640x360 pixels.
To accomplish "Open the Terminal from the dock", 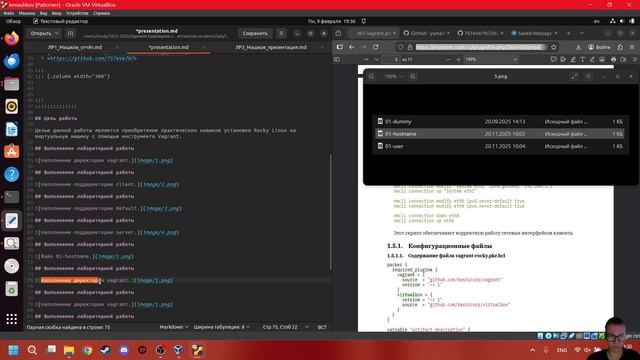I will (x=11, y=197).
